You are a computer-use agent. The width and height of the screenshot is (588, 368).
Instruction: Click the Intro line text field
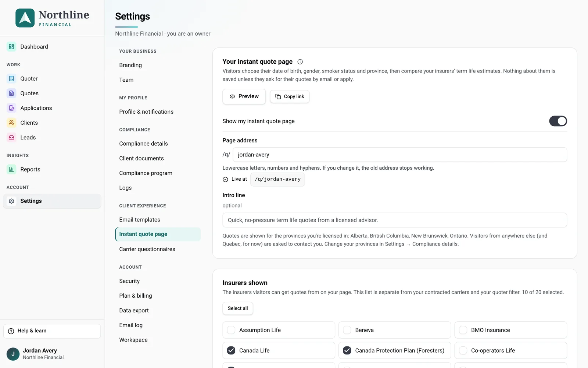coord(395,220)
